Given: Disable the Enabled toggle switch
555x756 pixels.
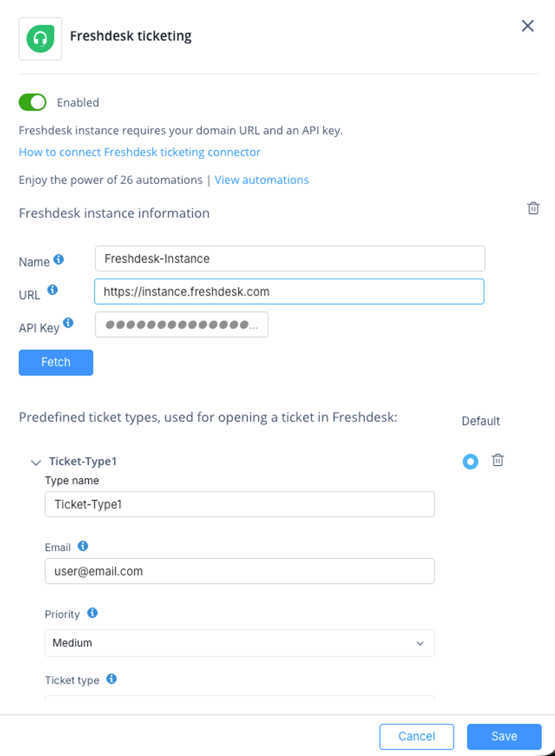Looking at the screenshot, I should click(x=33, y=102).
